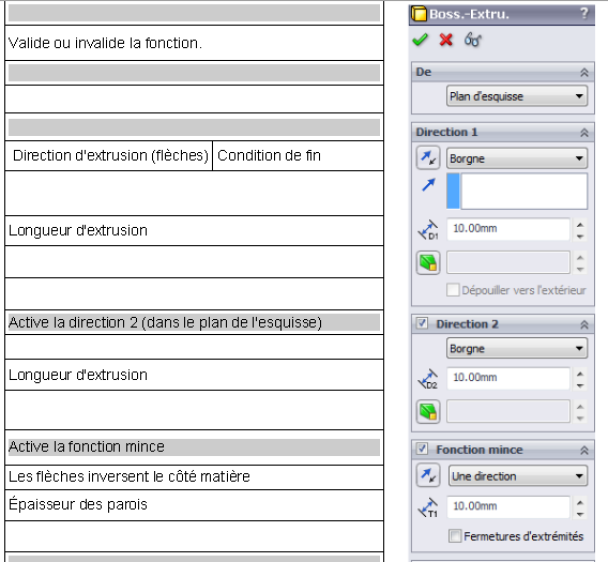This screenshot has height=562, width=608.
Task: Decrease the Direction 2 draft angle
Action: (x=580, y=418)
